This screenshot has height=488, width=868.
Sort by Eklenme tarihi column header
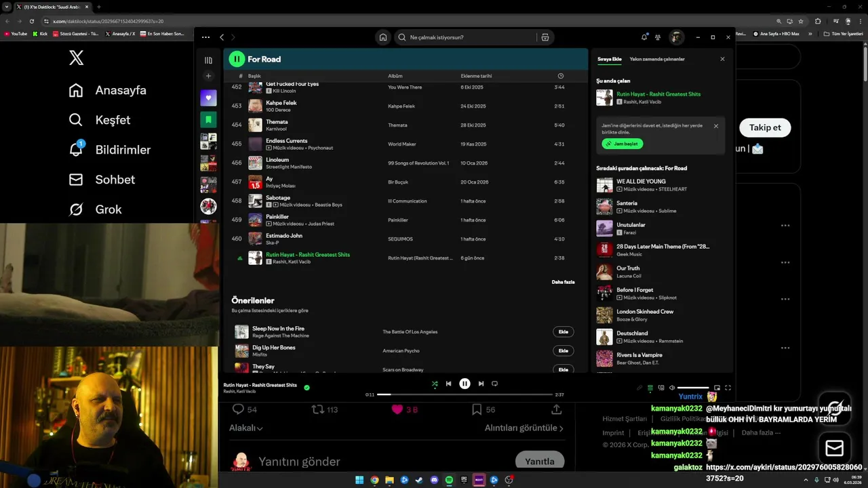[x=476, y=76]
